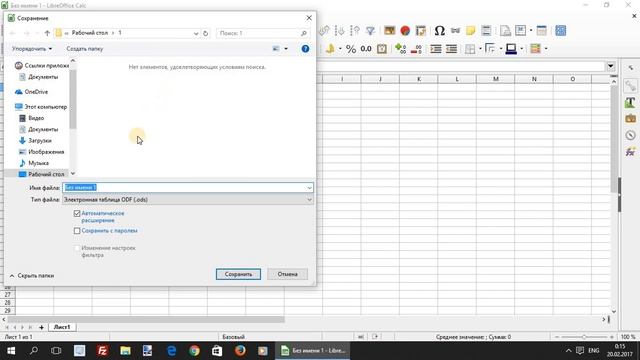Add new sheet plus button
640x360 pixels.
[41, 327]
